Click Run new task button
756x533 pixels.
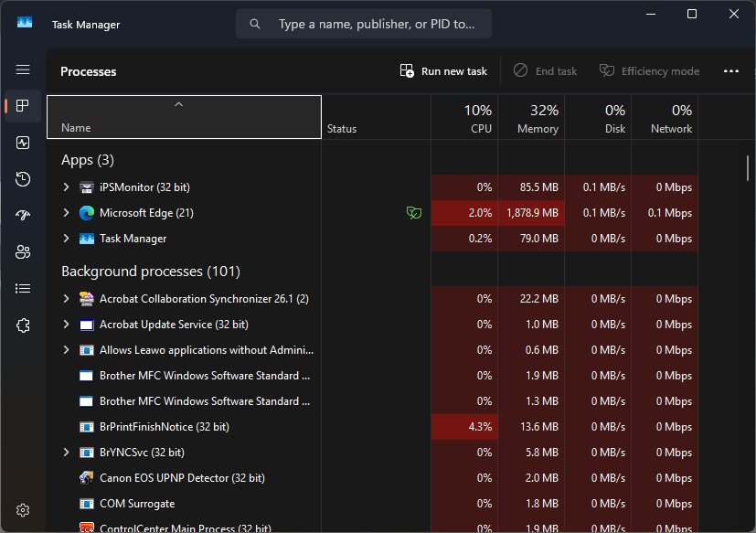pyautogui.click(x=443, y=71)
